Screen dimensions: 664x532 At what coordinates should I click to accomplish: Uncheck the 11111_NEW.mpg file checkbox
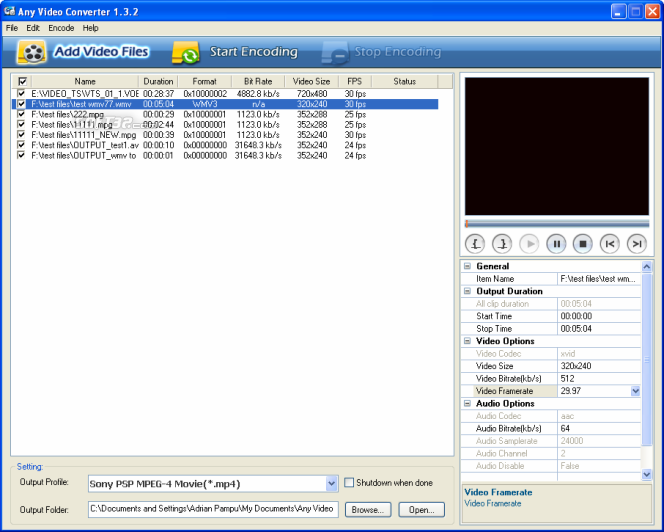pos(21,135)
